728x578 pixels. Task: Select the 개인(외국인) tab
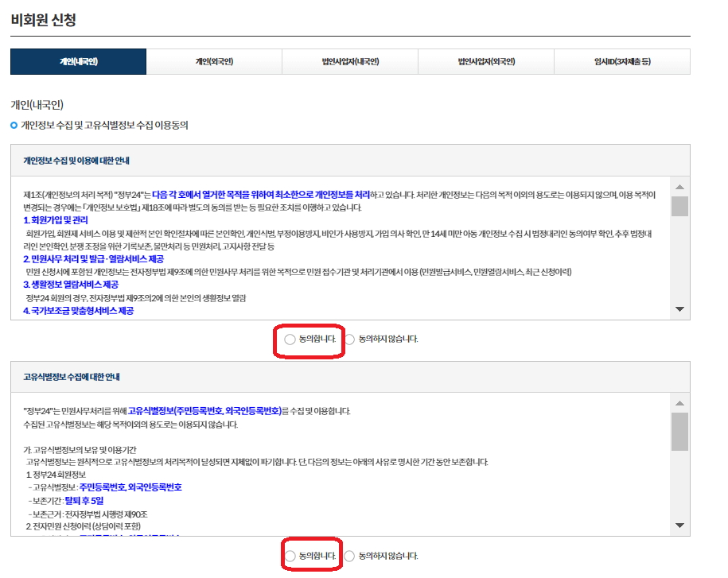213,61
